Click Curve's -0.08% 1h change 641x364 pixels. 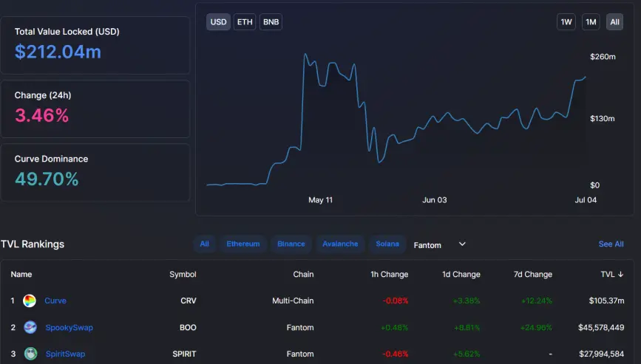coord(396,301)
